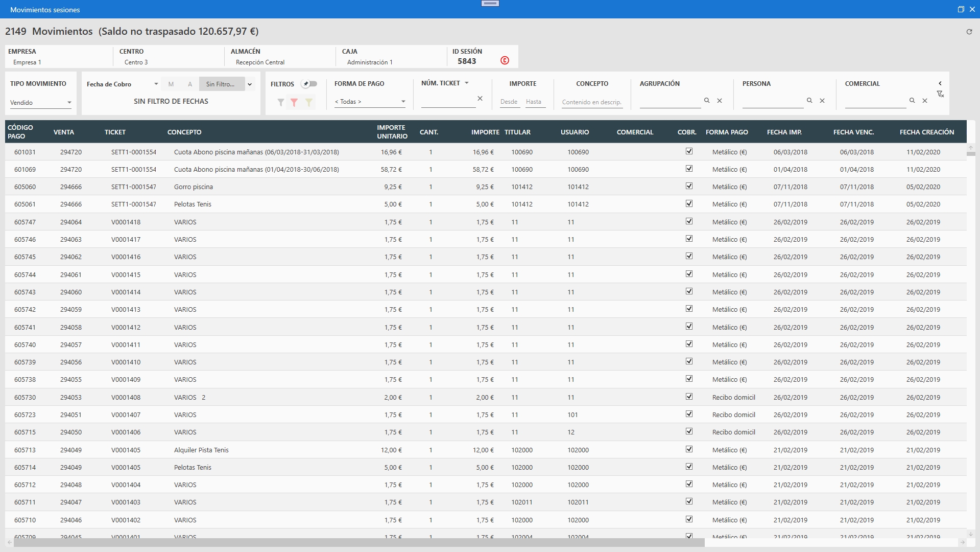Click ID Sesión value 5843
This screenshot has width=980, height=552.
tap(467, 61)
